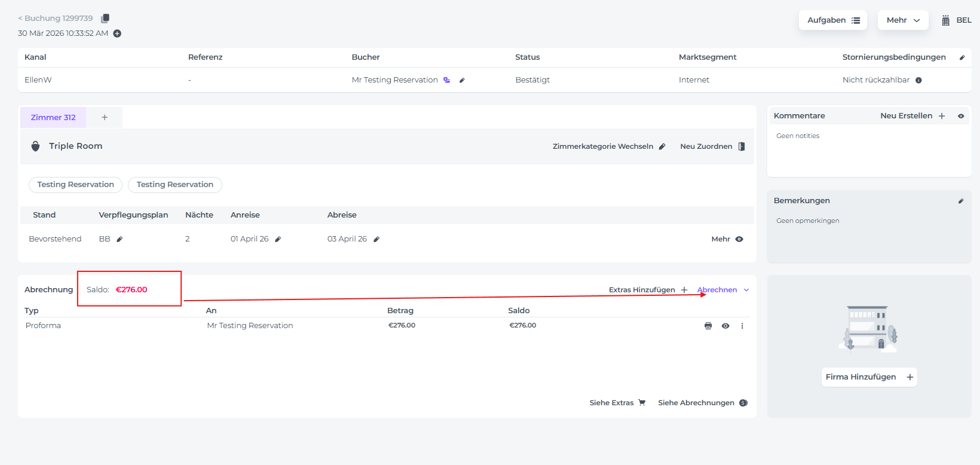Viewport: 980px width, 465px height.
Task: View the Proforma invoice via eye icon
Action: [725, 326]
